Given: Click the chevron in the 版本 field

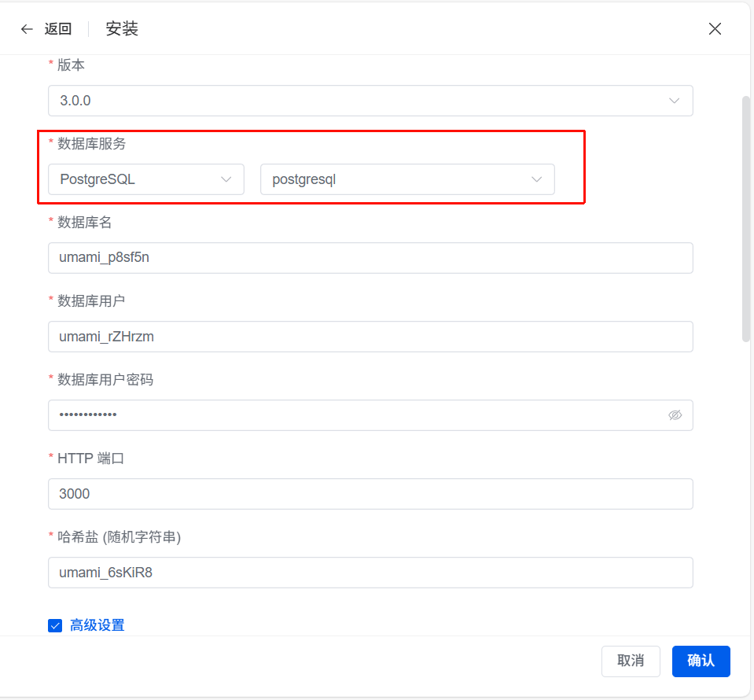Looking at the screenshot, I should pyautogui.click(x=674, y=101).
